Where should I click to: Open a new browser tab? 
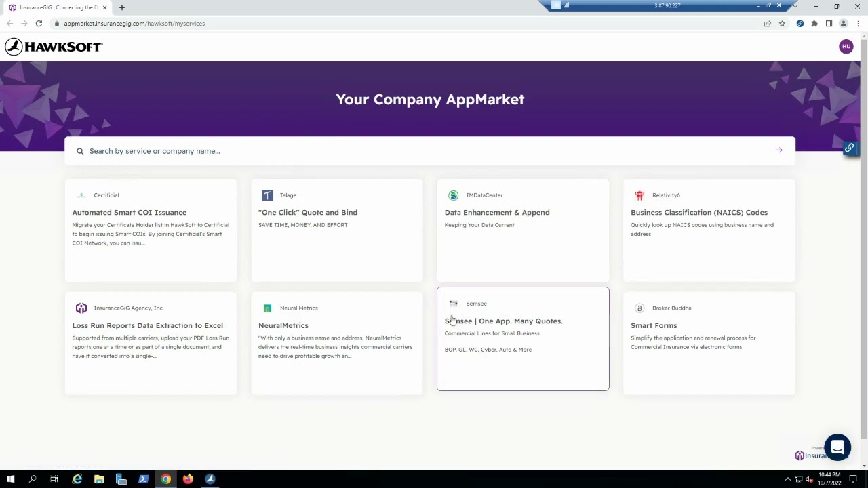(121, 7)
